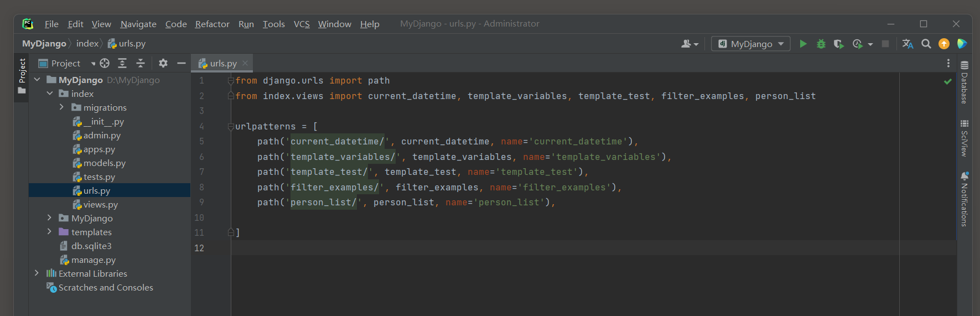Close the urls.py editor tab

(x=245, y=63)
